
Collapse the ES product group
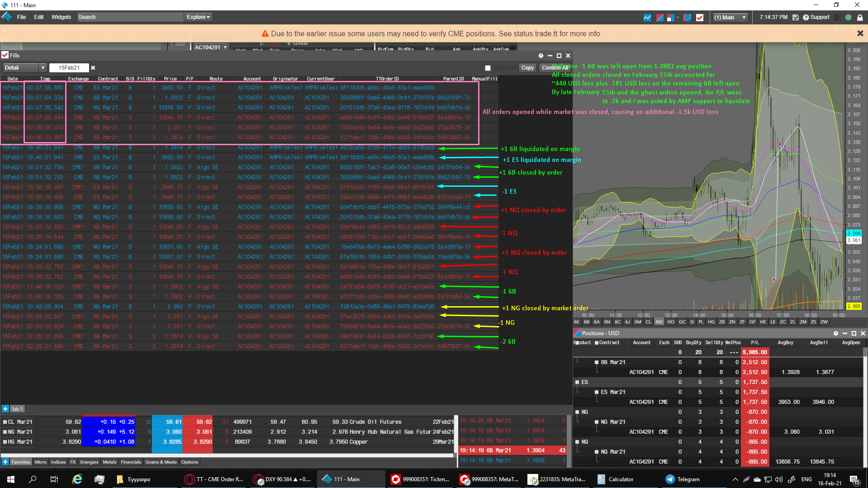(577, 382)
